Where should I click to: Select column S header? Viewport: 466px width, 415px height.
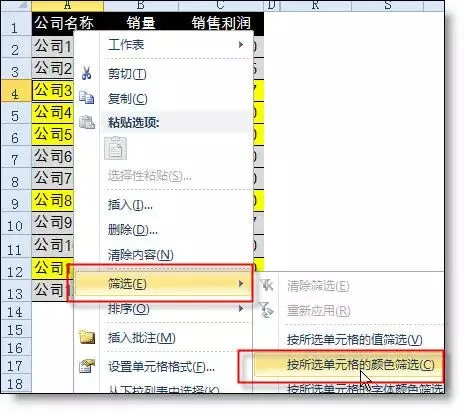[388, 6]
